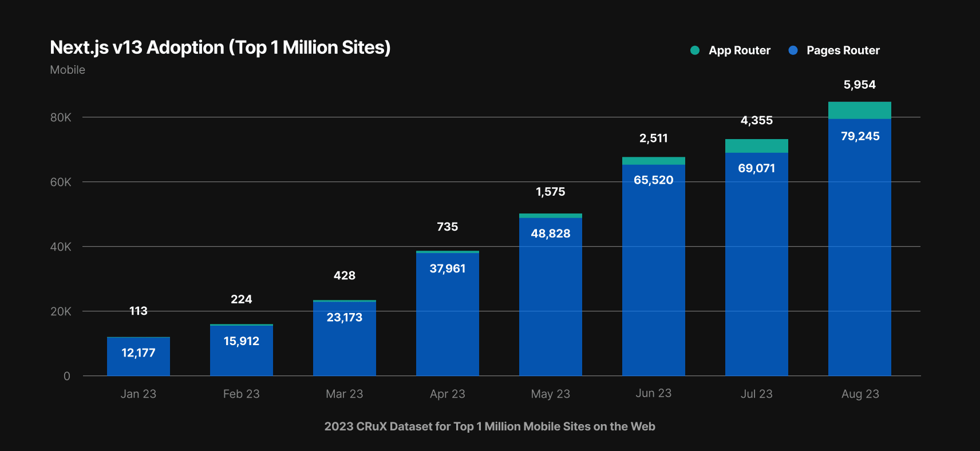Select the Jun 23 bar labeled 65,520
This screenshot has height=451, width=980.
pyautogui.click(x=654, y=270)
